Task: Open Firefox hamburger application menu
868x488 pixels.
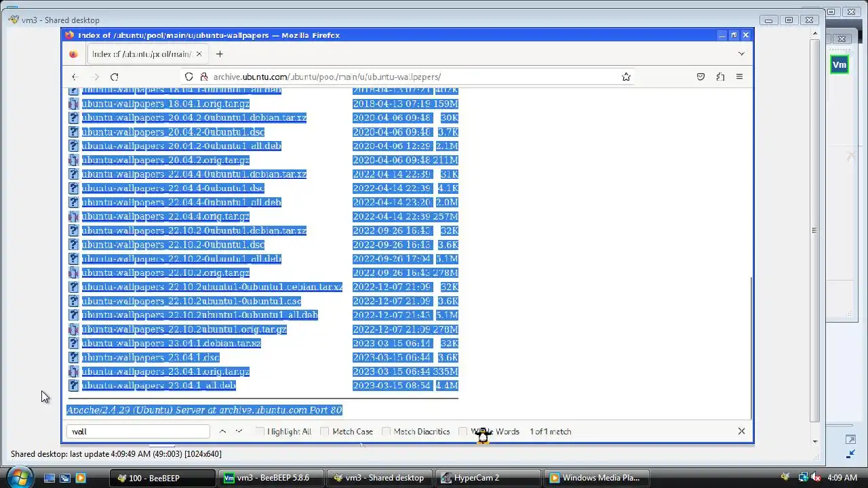Action: click(x=740, y=77)
